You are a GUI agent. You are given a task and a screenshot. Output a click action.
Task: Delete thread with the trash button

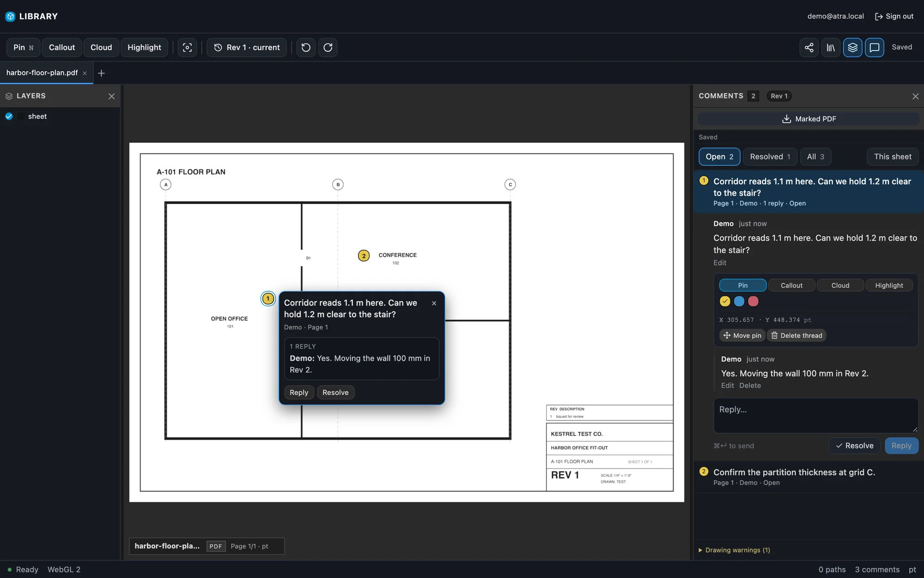pos(796,336)
